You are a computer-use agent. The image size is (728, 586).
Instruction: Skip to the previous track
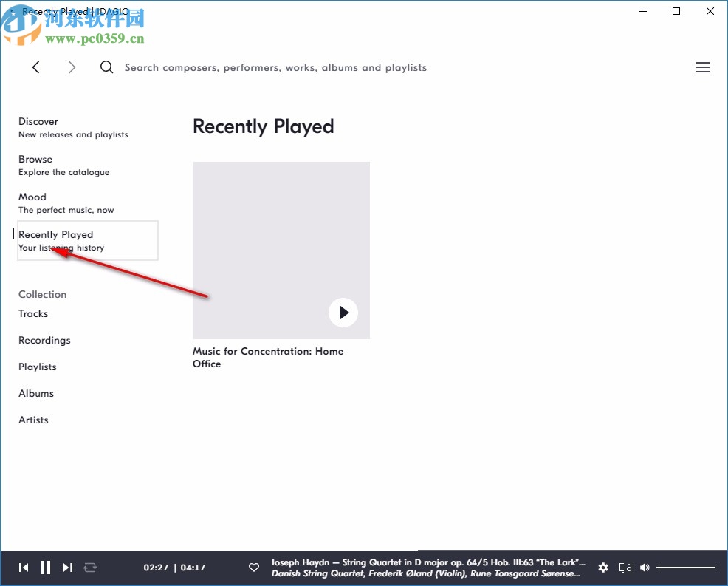point(24,568)
